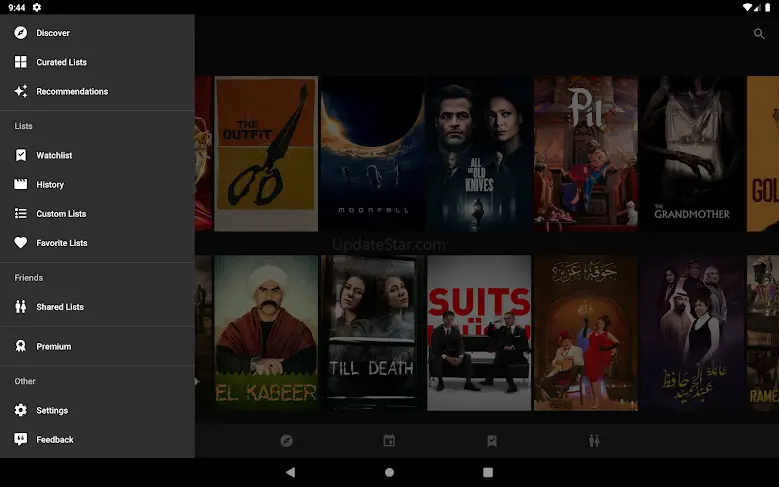The image size is (779, 487).
Task: Open Custom Lists icon entry
Action: pos(20,213)
